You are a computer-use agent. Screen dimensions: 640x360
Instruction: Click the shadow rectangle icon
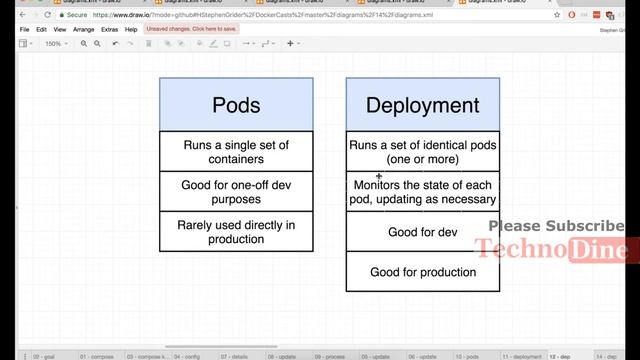point(227,43)
